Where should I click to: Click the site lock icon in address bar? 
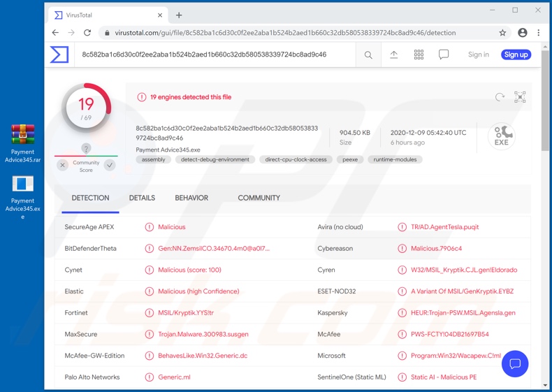coord(107,33)
